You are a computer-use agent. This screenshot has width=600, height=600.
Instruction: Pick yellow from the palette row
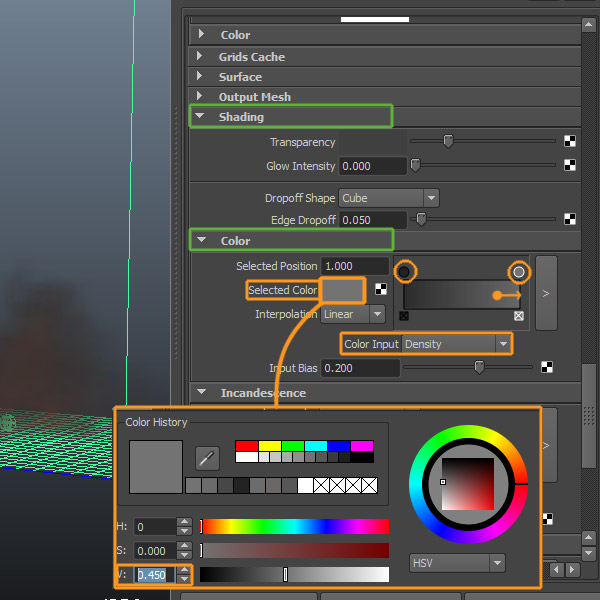point(270,446)
